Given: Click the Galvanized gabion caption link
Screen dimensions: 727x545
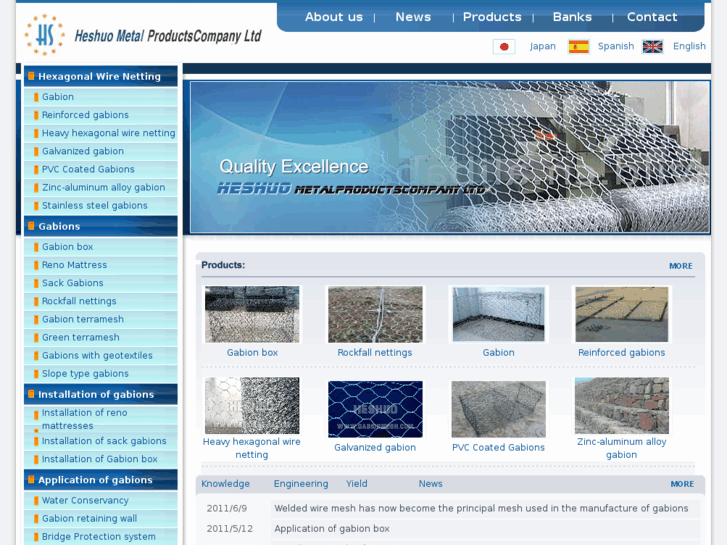Looking at the screenshot, I should [x=375, y=448].
